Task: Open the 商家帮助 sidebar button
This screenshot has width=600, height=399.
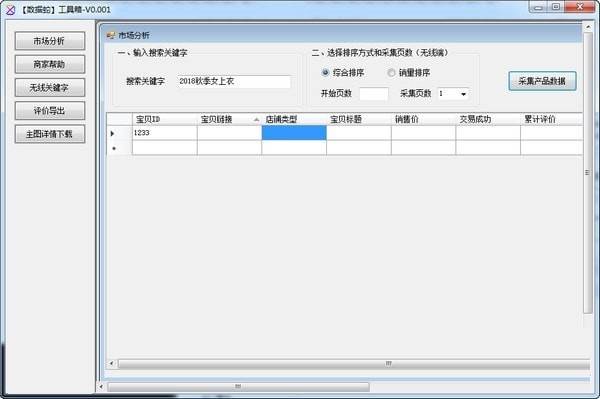Action: (x=50, y=64)
